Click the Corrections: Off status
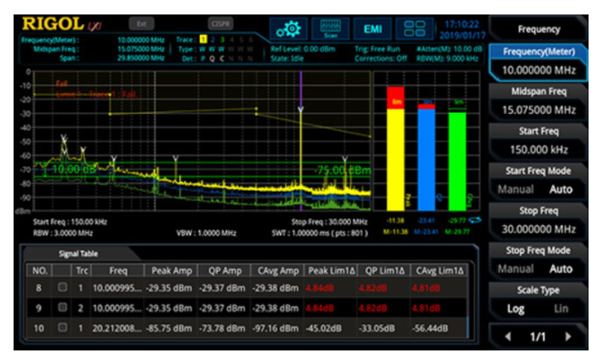 [381, 59]
